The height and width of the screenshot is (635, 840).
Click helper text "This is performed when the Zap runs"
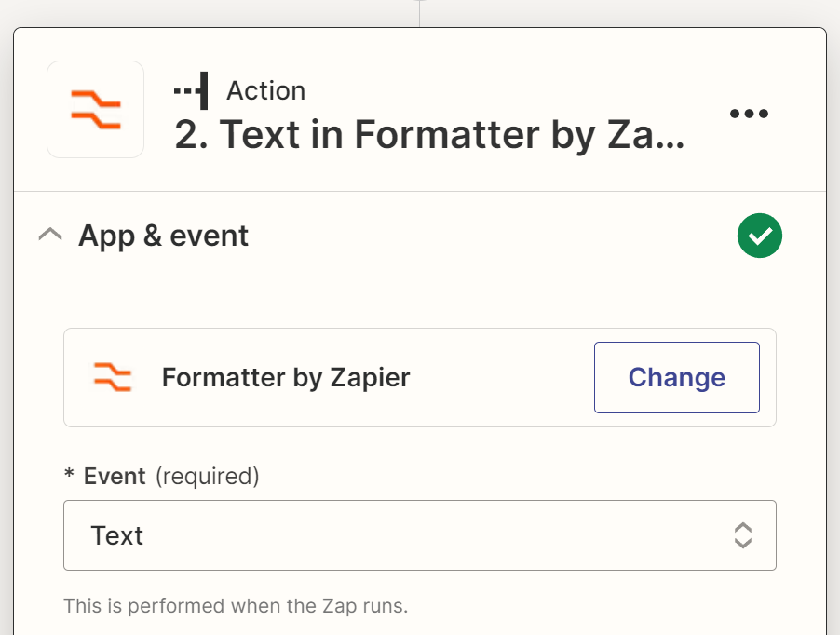pyautogui.click(x=236, y=606)
